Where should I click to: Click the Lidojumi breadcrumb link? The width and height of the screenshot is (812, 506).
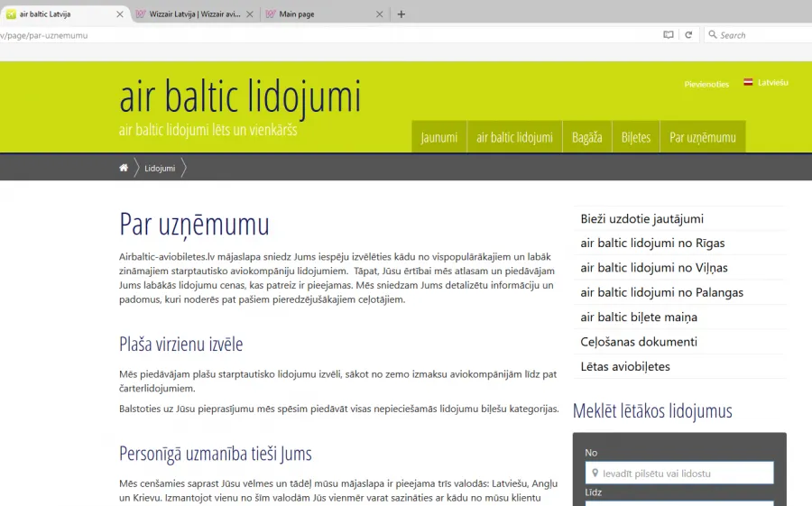click(x=160, y=169)
